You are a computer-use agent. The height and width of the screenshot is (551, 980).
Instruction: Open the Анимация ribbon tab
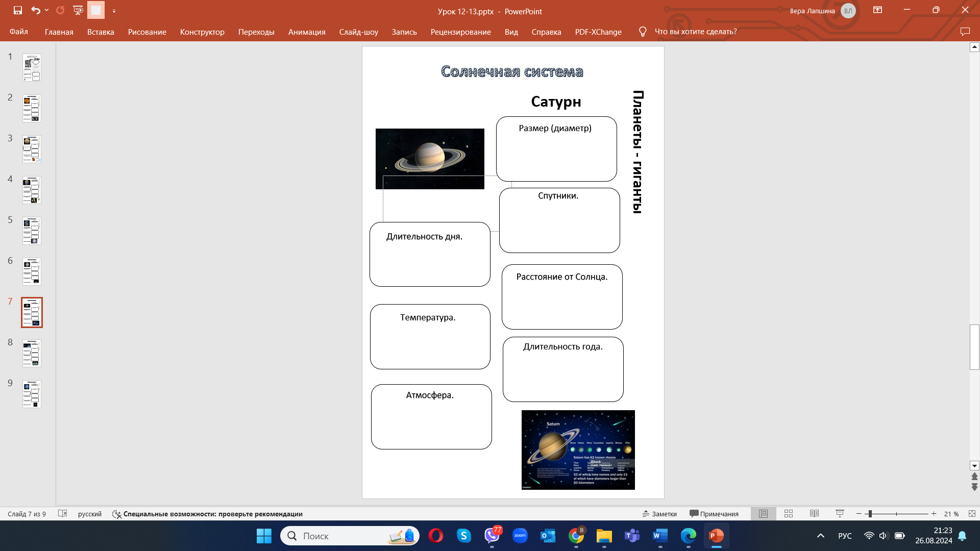(x=307, y=32)
